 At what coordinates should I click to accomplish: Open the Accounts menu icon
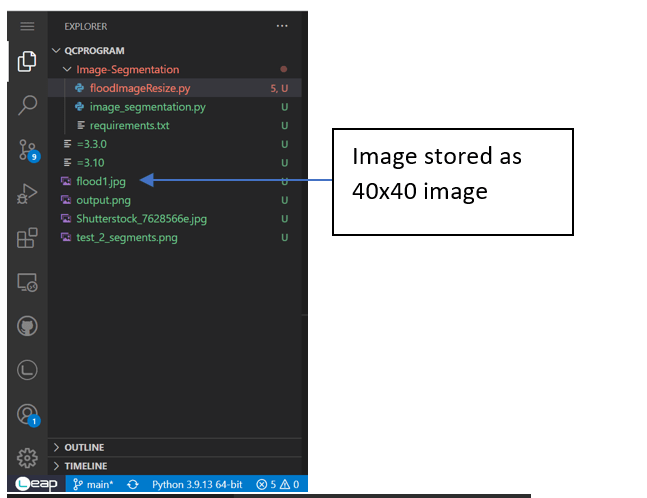coord(27,414)
